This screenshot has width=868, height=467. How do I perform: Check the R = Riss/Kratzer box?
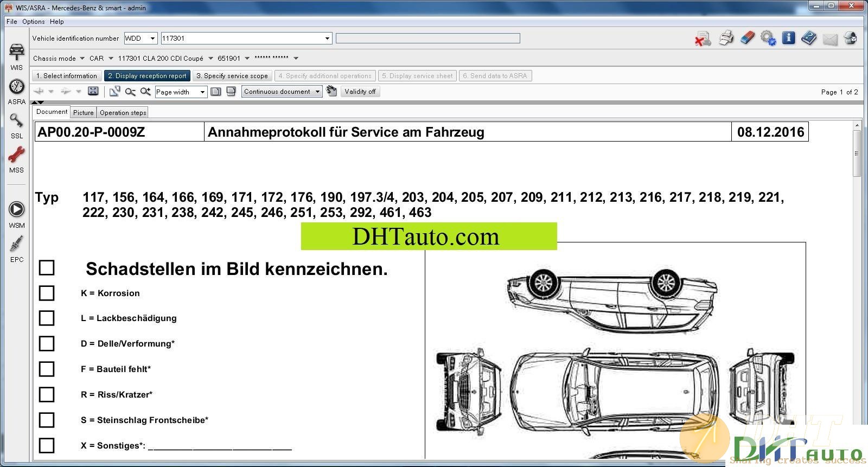[47, 394]
